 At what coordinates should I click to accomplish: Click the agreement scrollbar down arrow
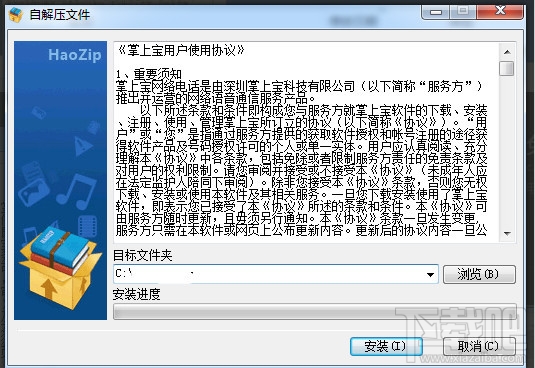click(507, 234)
